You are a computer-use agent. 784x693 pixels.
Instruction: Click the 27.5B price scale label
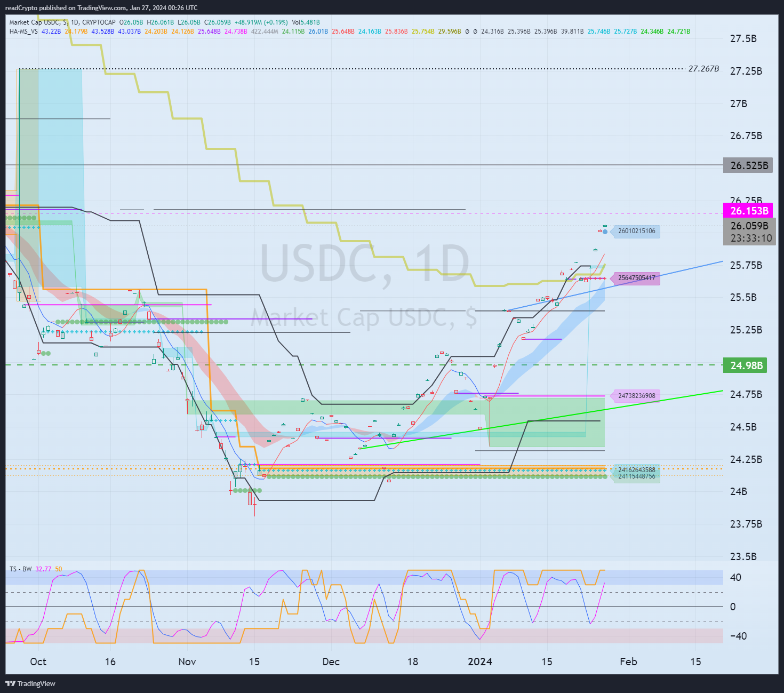point(743,39)
